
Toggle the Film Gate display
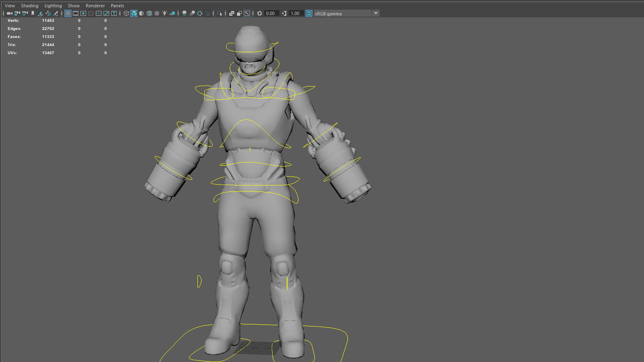click(75, 13)
